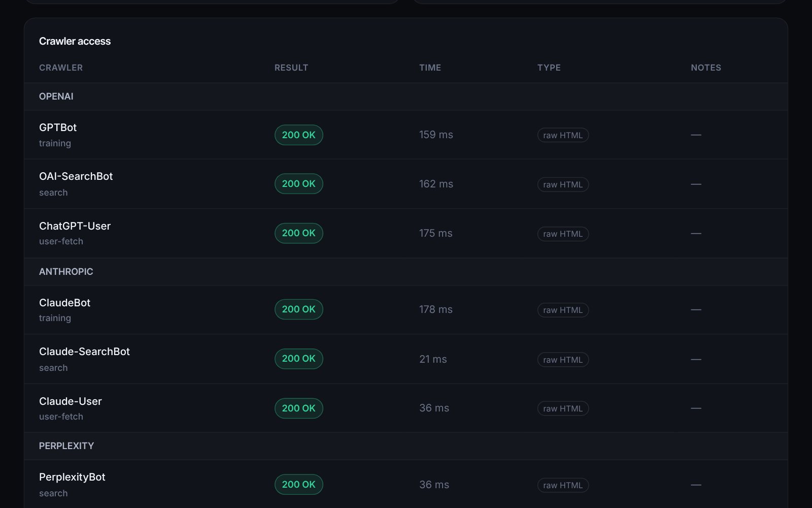Click the 200 OK badge for GPTBot

[299, 135]
